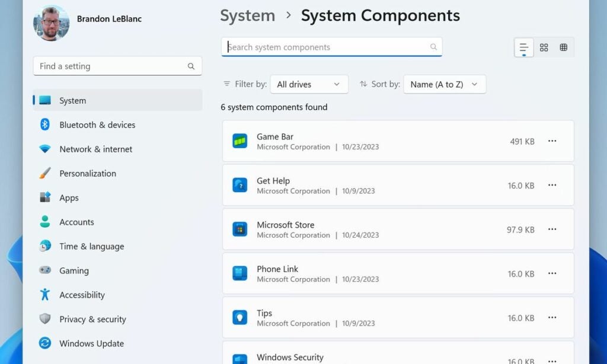Click the Brandon LeBlanc account name
607x364 pixels.
tap(109, 18)
